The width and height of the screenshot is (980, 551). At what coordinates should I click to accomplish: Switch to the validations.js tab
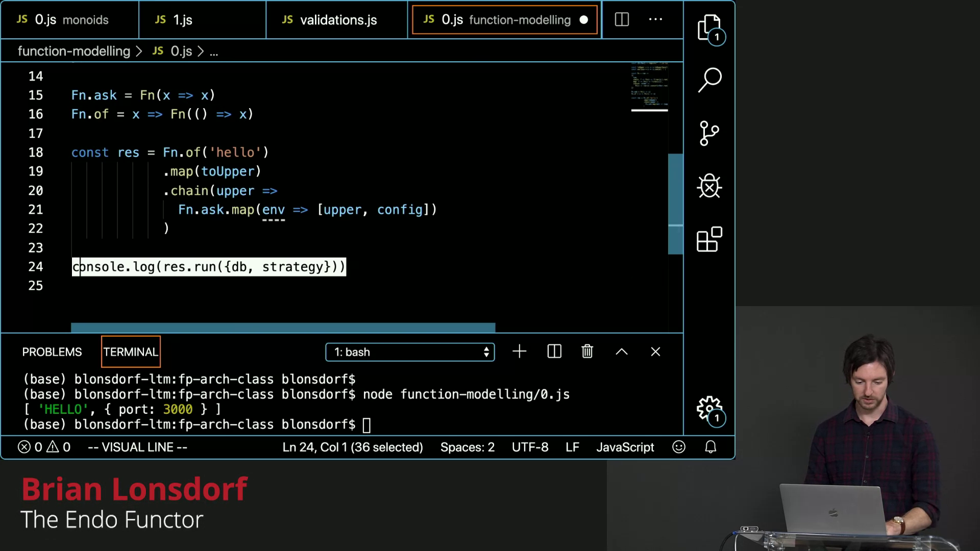337,20
